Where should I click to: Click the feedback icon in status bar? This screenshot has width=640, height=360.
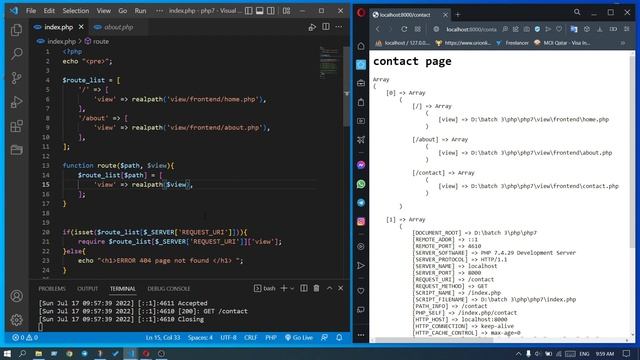tap(324, 338)
